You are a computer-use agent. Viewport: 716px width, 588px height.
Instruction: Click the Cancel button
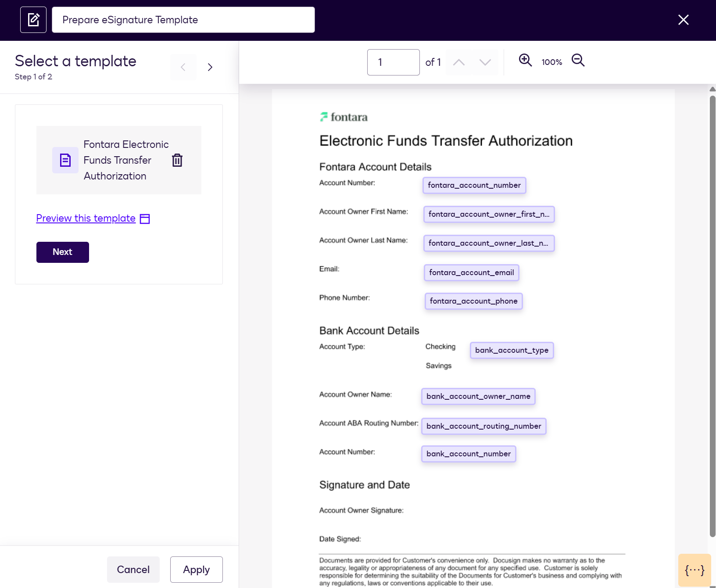pos(133,570)
